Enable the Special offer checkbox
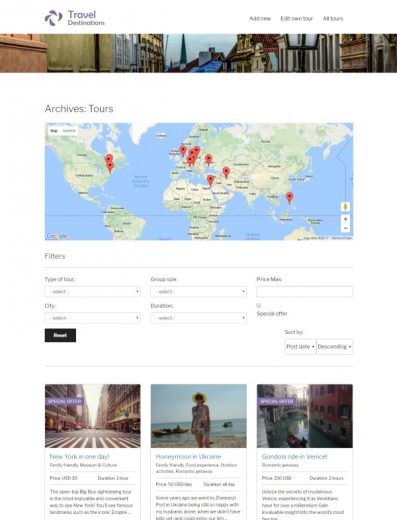The image size is (397, 520). tap(259, 305)
